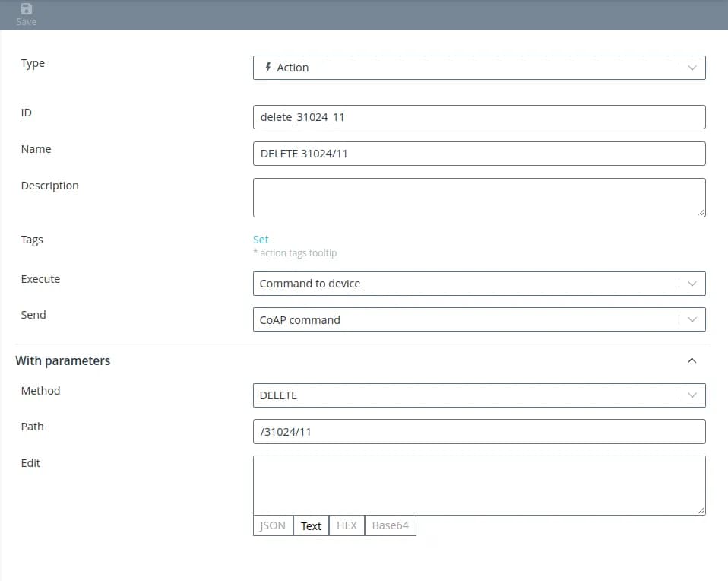Select the Text edit format tab
Image resolution: width=728 pixels, height=581 pixels.
point(311,525)
